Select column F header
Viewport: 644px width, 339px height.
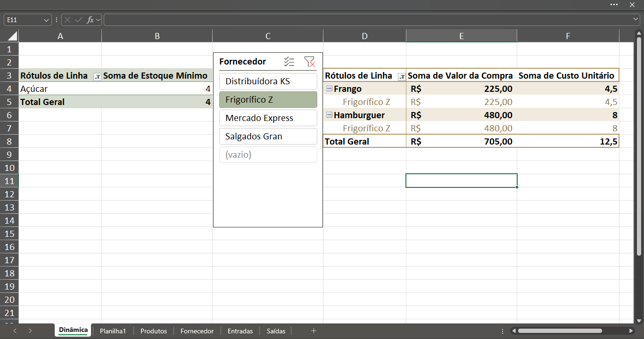(x=568, y=36)
